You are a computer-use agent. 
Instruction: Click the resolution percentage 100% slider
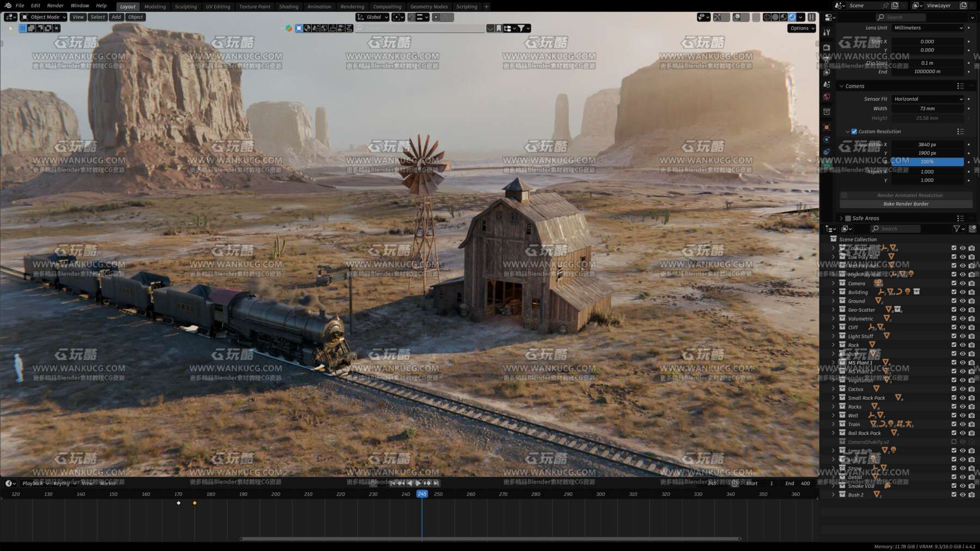[927, 162]
